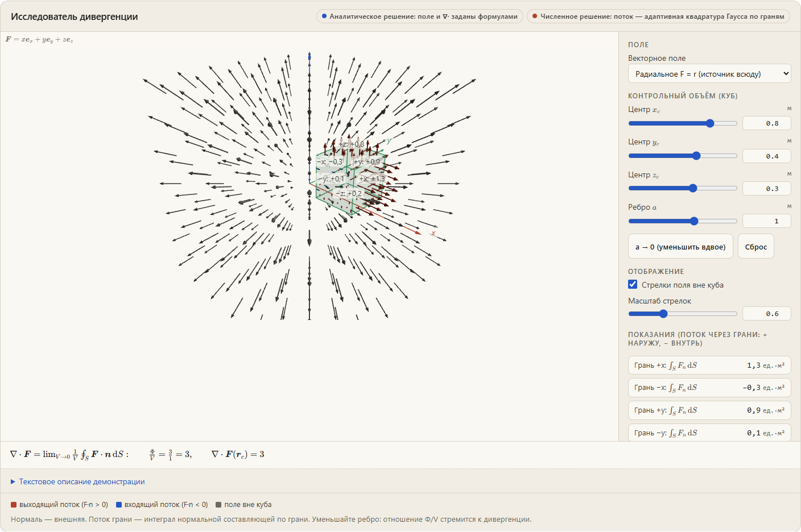Click the "+y: +0,9" cube face label
This screenshot has height=532, width=801.
[x=367, y=162]
